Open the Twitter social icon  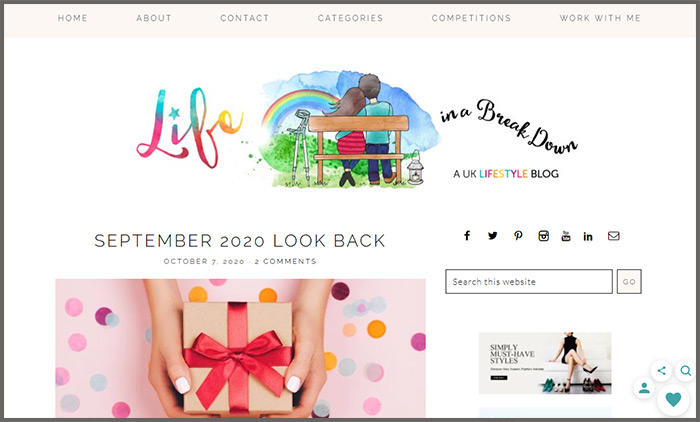tap(492, 236)
